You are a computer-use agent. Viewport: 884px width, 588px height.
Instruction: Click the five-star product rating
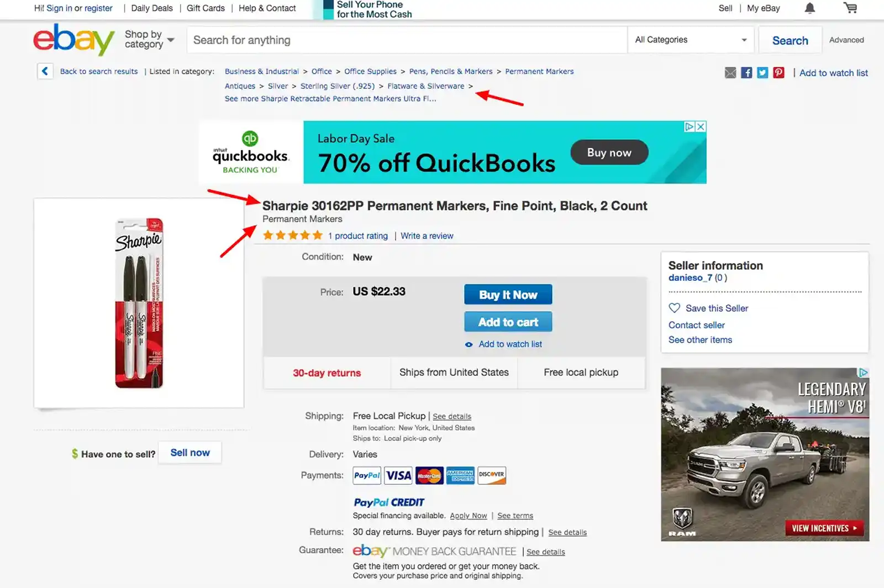[292, 235]
